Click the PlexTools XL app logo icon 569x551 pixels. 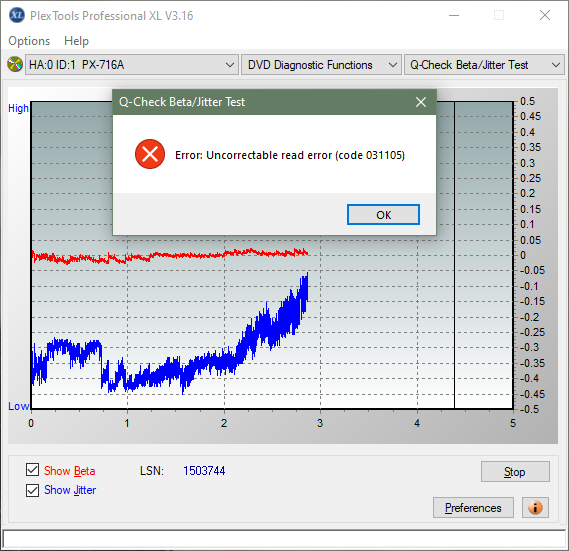[x=17, y=15]
